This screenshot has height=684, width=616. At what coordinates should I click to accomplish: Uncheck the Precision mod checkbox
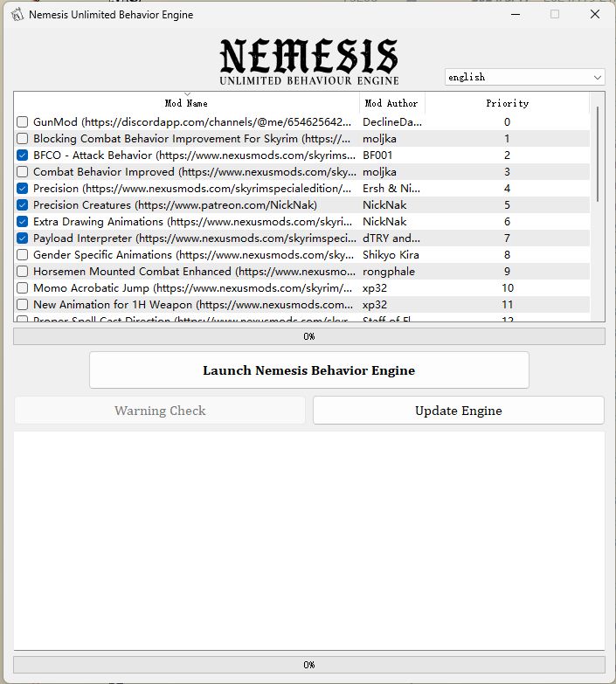22,188
